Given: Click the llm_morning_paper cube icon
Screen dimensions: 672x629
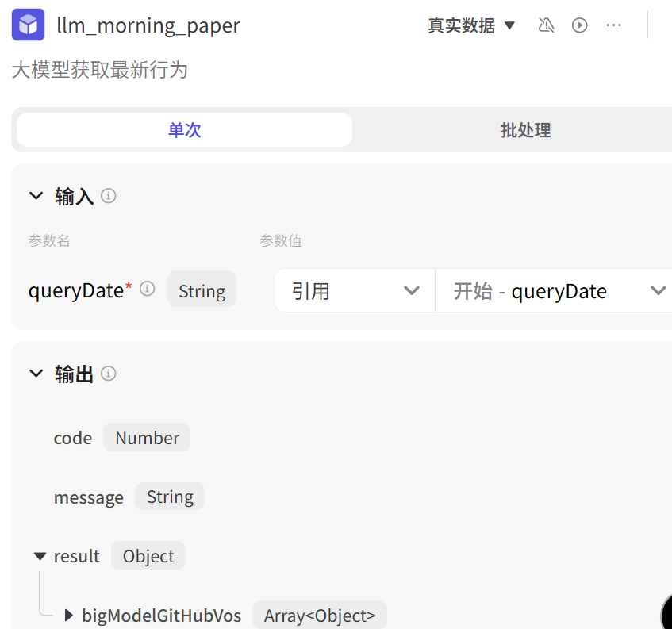Looking at the screenshot, I should [x=26, y=25].
